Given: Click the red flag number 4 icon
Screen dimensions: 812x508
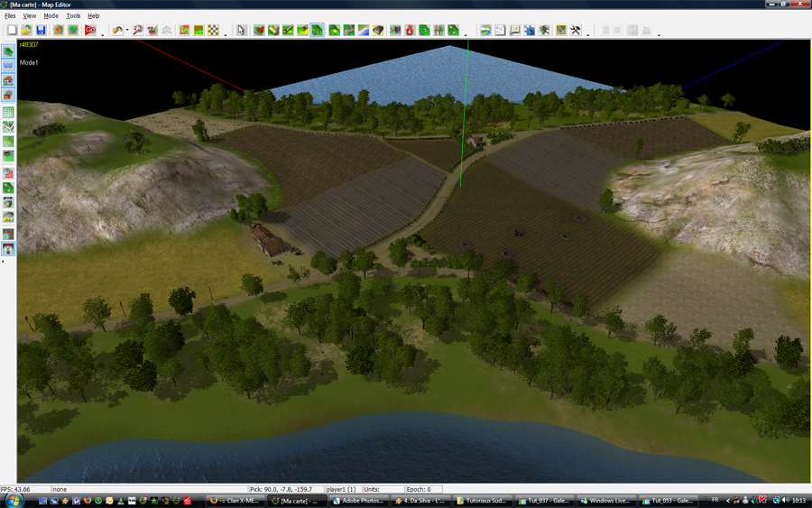Looking at the screenshot, I should click(x=410, y=30).
